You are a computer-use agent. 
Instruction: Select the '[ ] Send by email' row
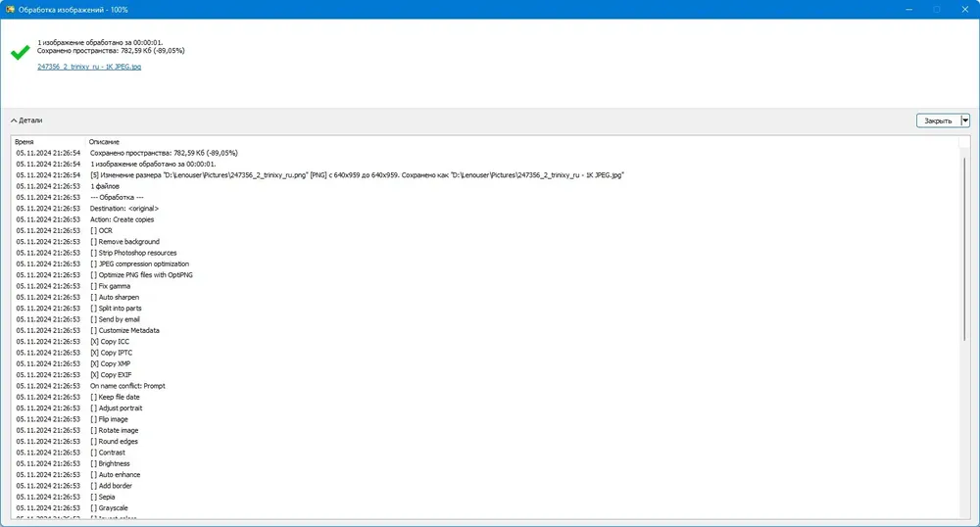coord(485,319)
